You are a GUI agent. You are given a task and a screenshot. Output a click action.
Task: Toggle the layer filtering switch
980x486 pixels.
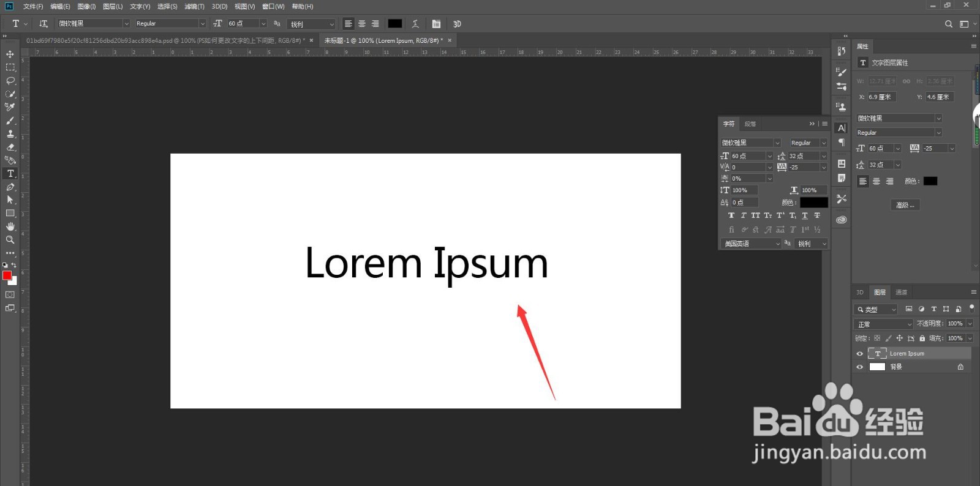click(971, 308)
